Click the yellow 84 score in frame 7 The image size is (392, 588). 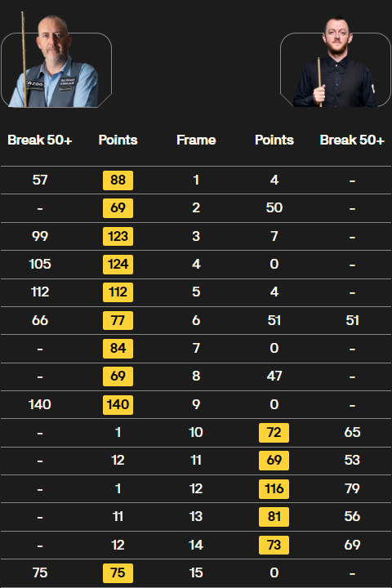point(118,349)
